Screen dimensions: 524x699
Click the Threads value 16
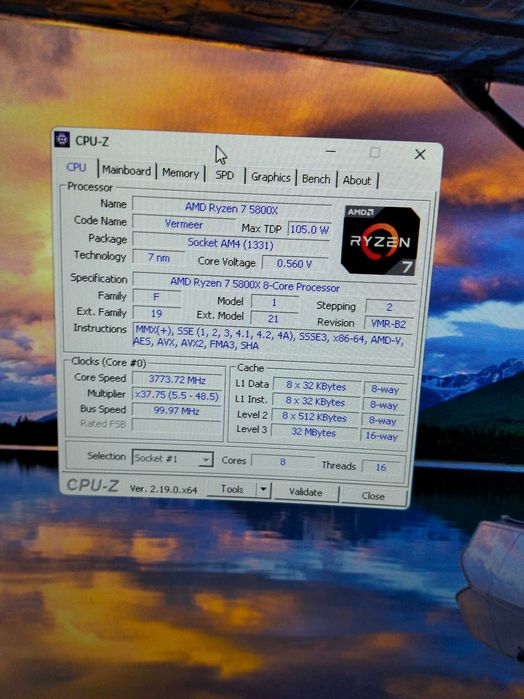click(x=380, y=467)
